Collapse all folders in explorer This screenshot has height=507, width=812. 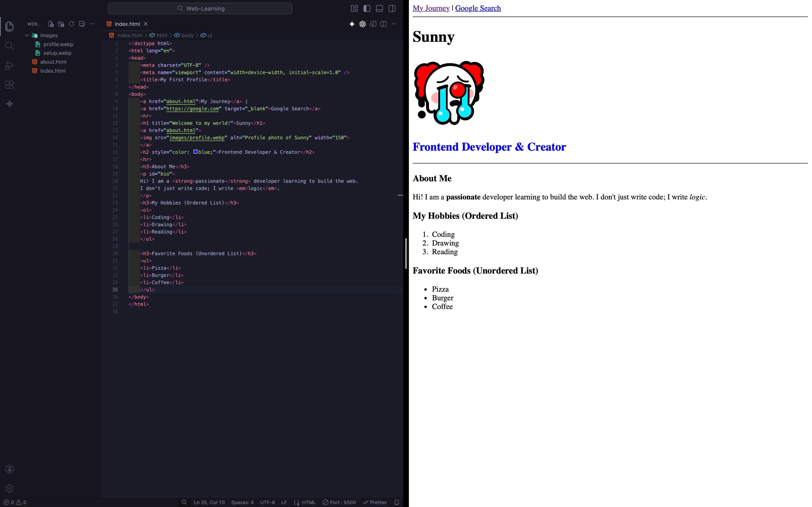[82, 24]
